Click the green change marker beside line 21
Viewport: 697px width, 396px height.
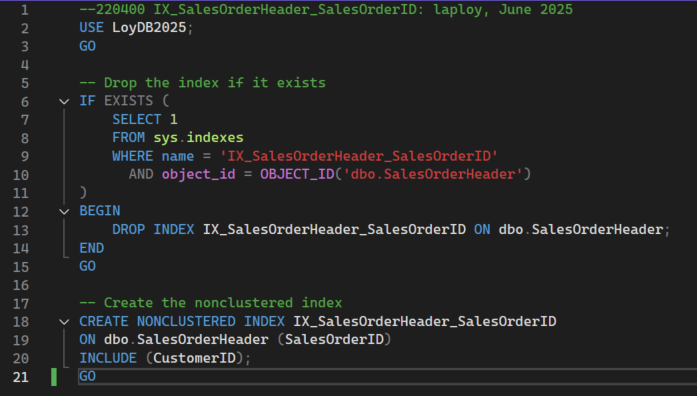(54, 377)
